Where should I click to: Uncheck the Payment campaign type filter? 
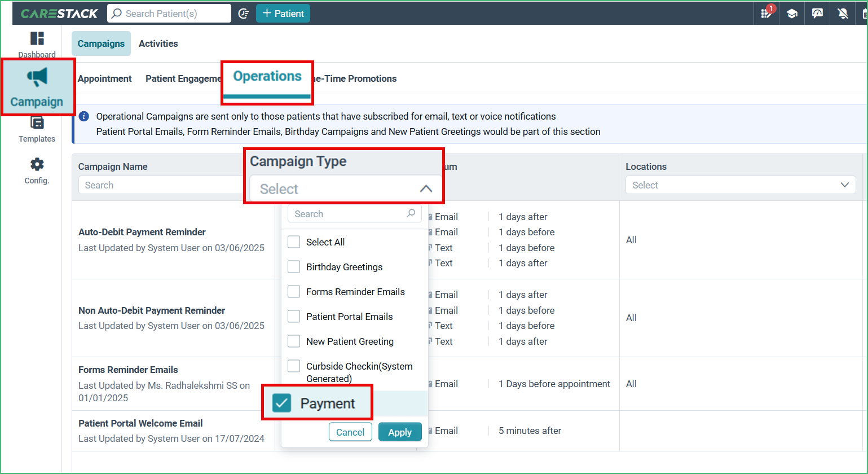coord(281,402)
